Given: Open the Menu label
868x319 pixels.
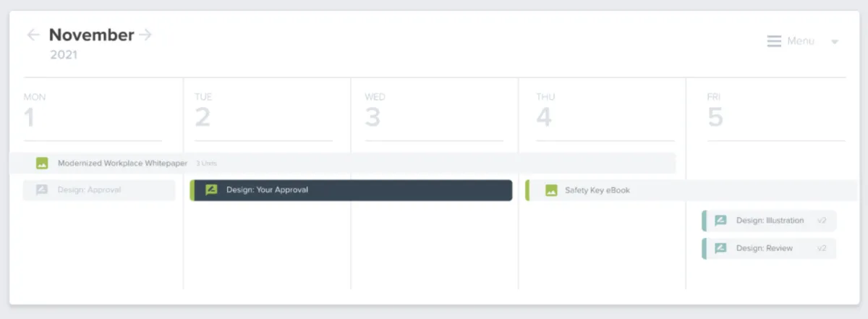Looking at the screenshot, I should 801,41.
